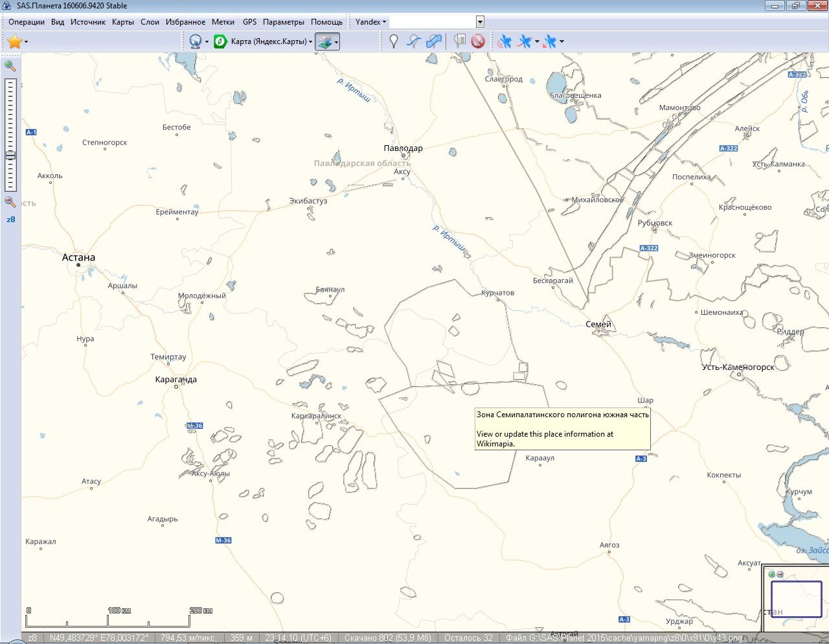829x644 pixels.
Task: Open the Избранное menu
Action: 186,21
